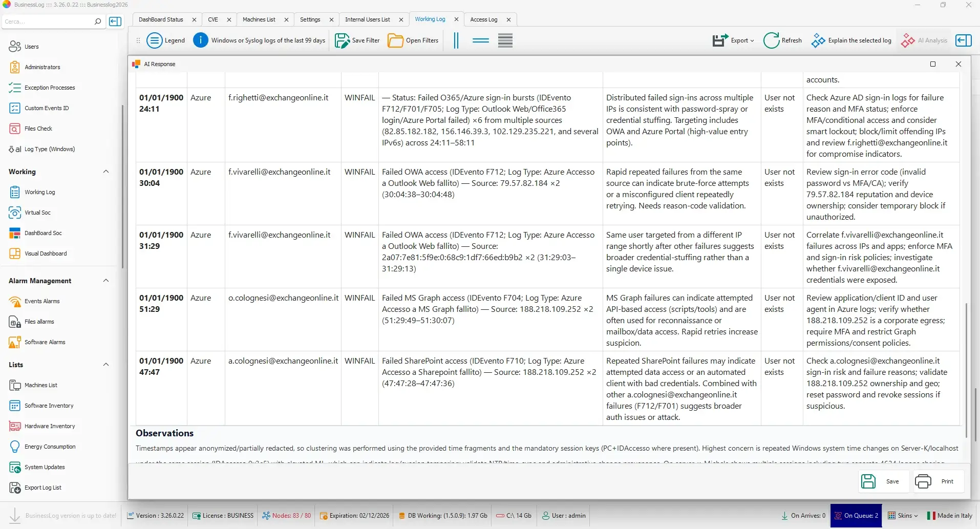Switch to the two-line row layout
980x529 pixels.
(480, 40)
